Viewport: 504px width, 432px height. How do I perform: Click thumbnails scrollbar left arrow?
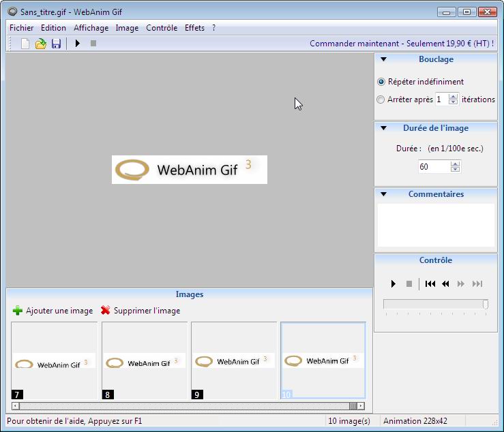coord(15,406)
